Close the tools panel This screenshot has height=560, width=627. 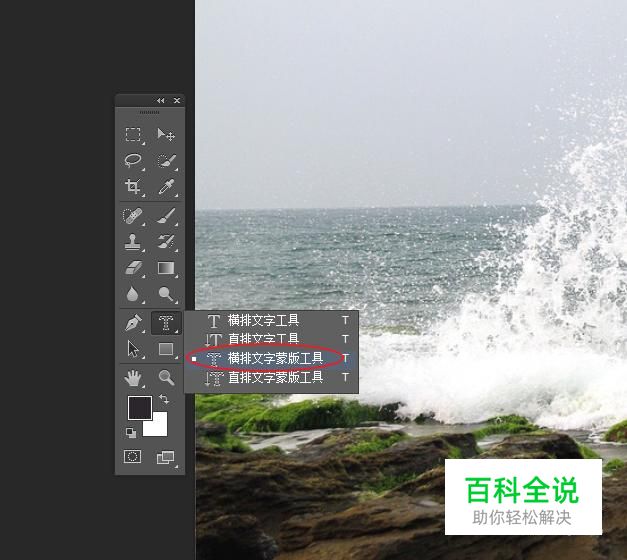coord(177,101)
